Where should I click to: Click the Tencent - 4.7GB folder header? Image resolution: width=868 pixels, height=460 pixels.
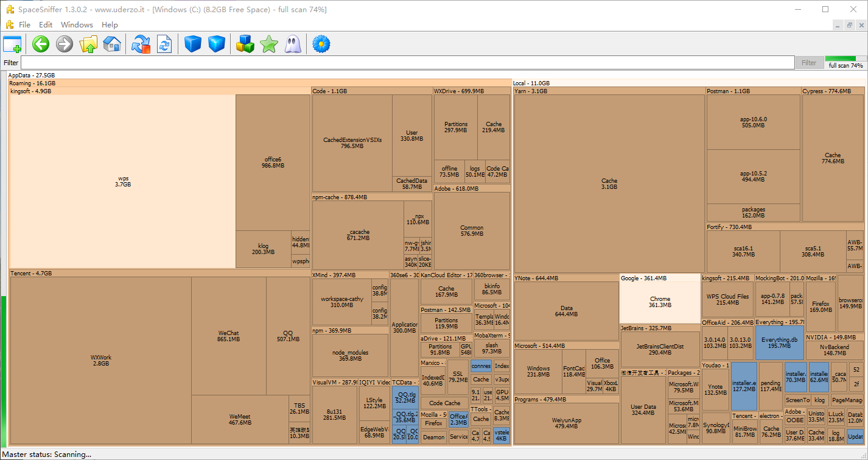[160, 274]
